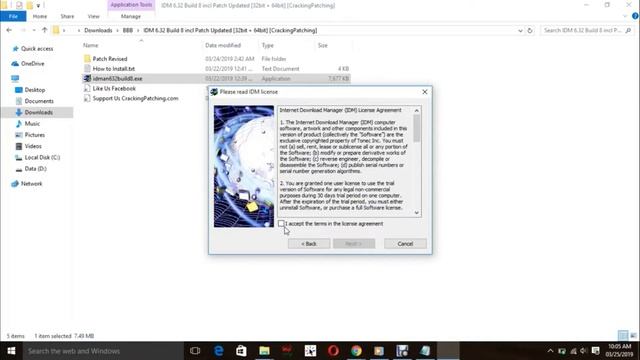Click the Explorer up-one-level arrow
This screenshot has height=360, width=640.
click(44, 30)
